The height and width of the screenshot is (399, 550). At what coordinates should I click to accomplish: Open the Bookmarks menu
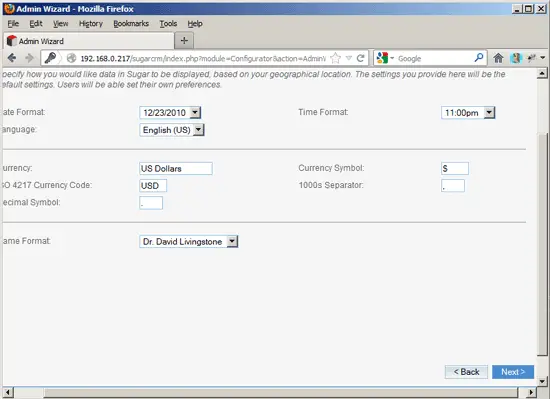pyautogui.click(x=131, y=23)
